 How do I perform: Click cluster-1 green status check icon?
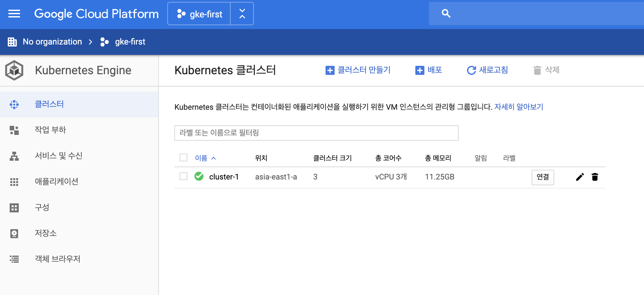pyautogui.click(x=199, y=176)
